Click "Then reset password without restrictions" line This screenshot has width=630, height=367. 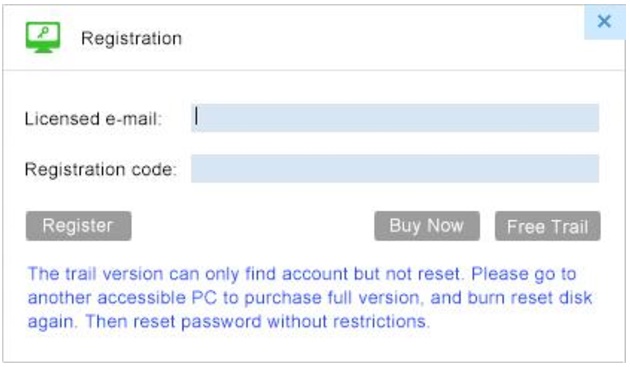pyautogui.click(x=256, y=322)
